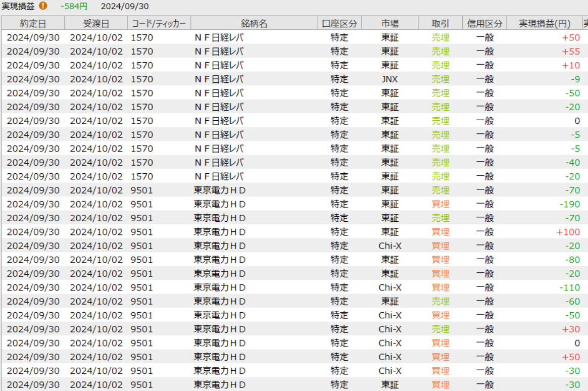Viewport: 588px width, 391px height.
Task: Click the コード/ティッカー column header
Action: tap(159, 23)
